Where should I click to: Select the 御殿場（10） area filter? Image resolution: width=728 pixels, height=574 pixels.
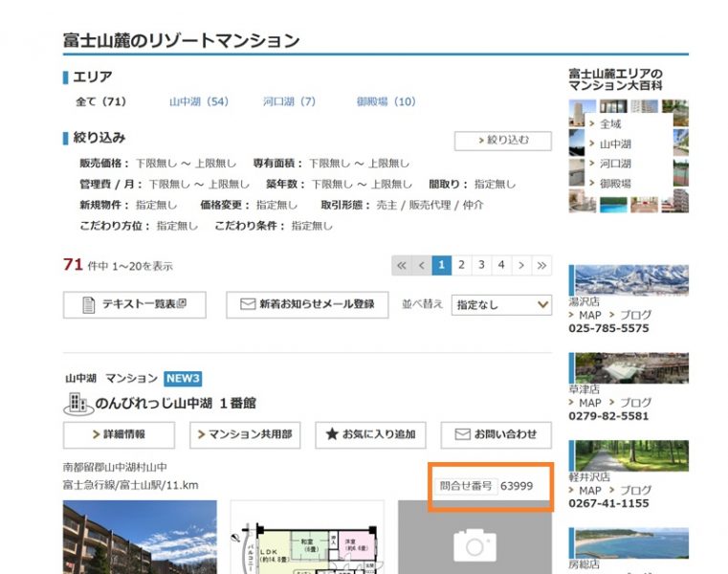pyautogui.click(x=386, y=101)
